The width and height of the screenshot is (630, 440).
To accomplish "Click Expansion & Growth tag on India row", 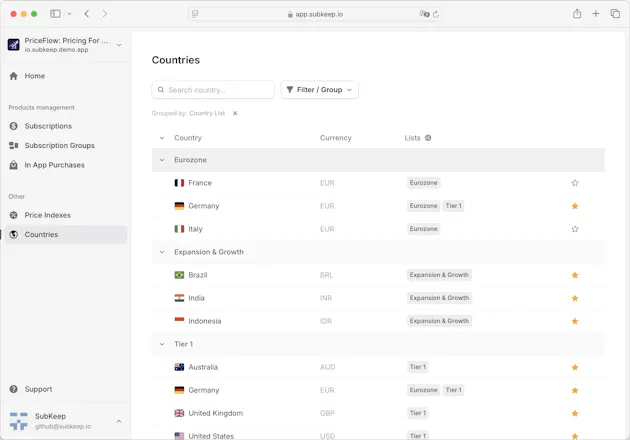I will tap(439, 298).
